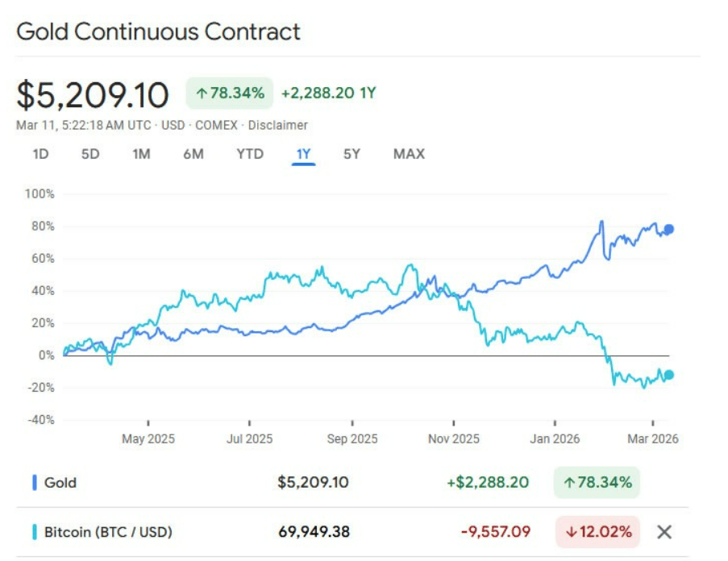Remove the Bitcoin comparison with the X icon
This screenshot has width=728, height=561.
[x=664, y=532]
